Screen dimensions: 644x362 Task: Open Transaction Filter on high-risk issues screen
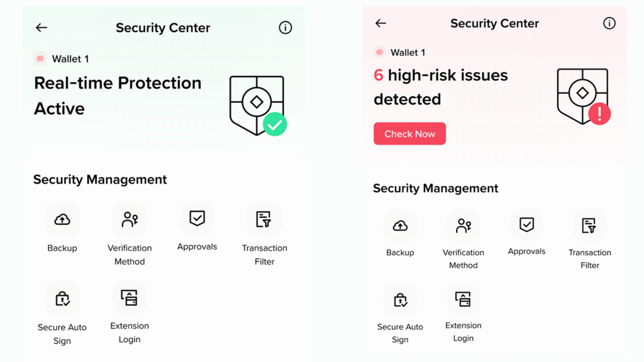[x=589, y=226]
